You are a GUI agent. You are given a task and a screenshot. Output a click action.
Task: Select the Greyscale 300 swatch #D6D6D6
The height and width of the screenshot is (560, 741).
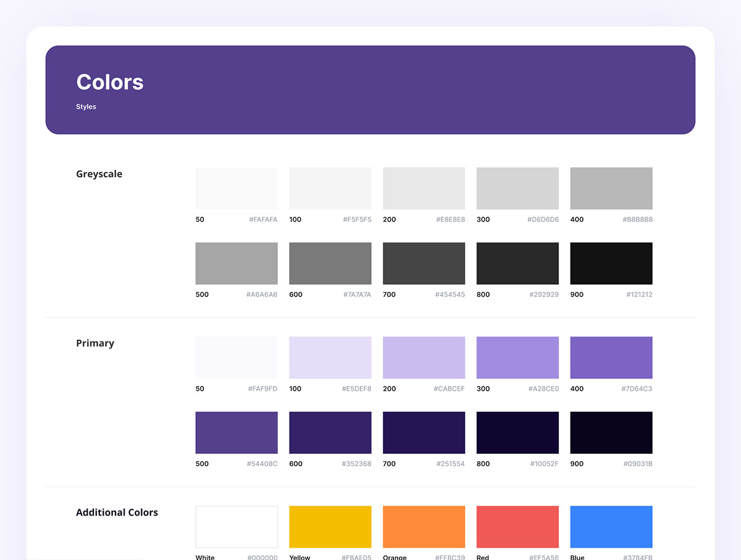(517, 188)
